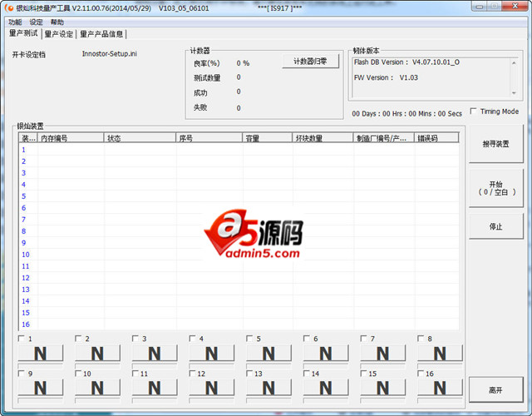Switch to the 量产设定 tab
Image resolution: width=532 pixels, height=416 pixels.
tap(59, 34)
